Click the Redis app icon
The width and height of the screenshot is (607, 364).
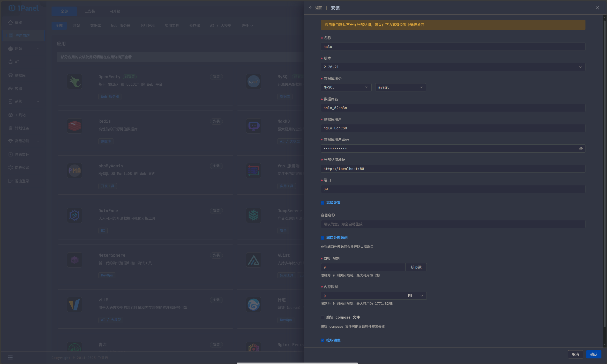coord(75,126)
